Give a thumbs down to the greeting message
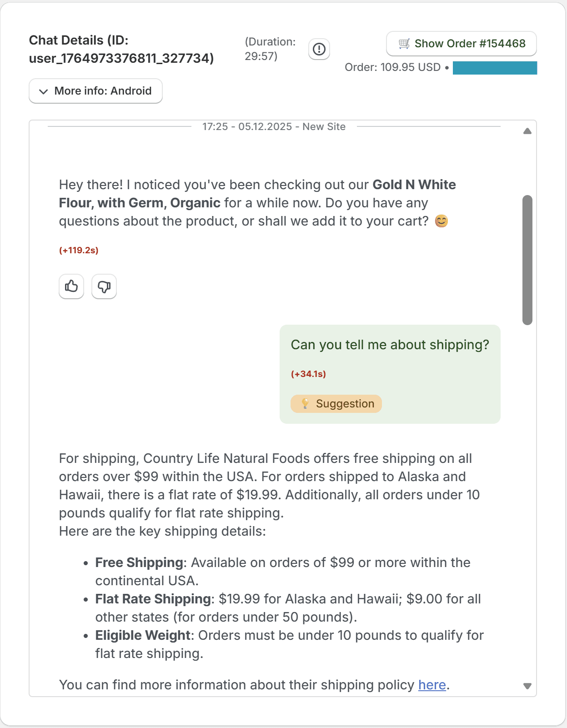Image resolution: width=567 pixels, height=728 pixels. pyautogui.click(x=104, y=286)
